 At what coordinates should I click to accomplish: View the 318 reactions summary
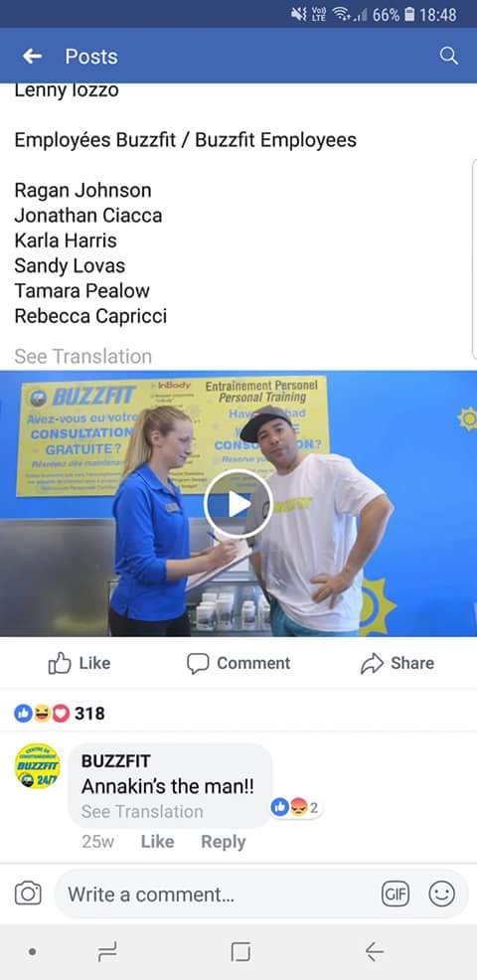(60, 713)
